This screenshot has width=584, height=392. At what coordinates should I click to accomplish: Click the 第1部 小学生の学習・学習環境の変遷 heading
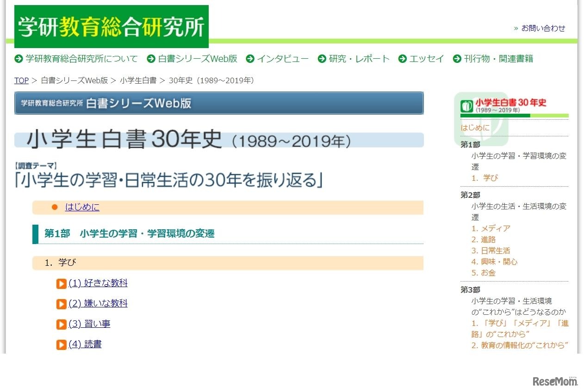[130, 233]
